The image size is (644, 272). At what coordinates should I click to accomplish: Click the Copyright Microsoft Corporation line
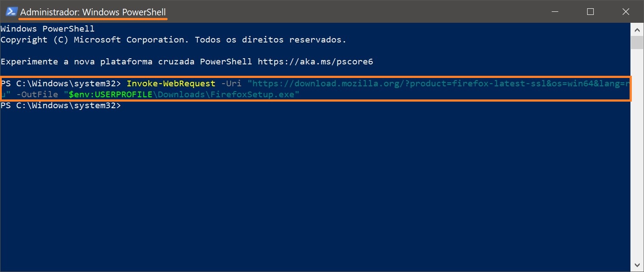(x=173, y=39)
